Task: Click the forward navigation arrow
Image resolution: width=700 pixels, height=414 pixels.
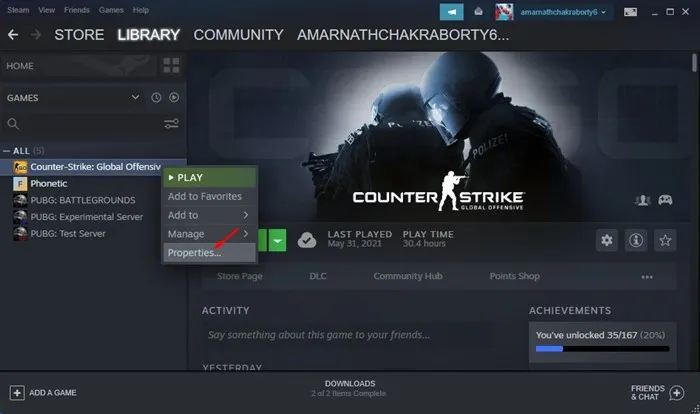Action: [36, 35]
